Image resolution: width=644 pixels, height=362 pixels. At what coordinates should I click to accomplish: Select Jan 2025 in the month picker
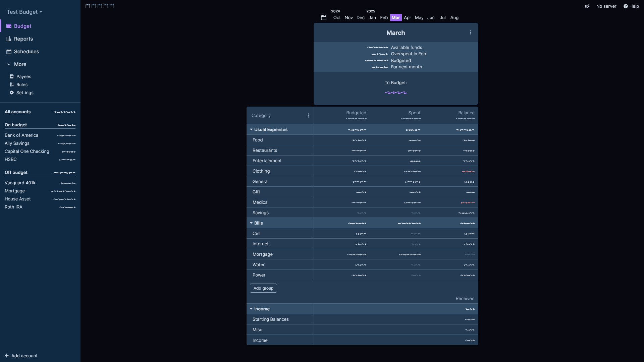click(372, 18)
